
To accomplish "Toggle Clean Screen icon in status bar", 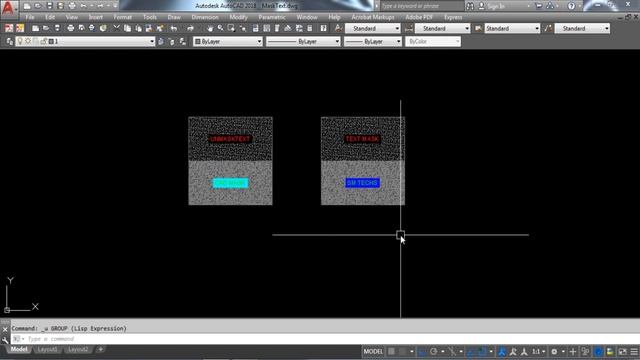I will tap(622, 351).
